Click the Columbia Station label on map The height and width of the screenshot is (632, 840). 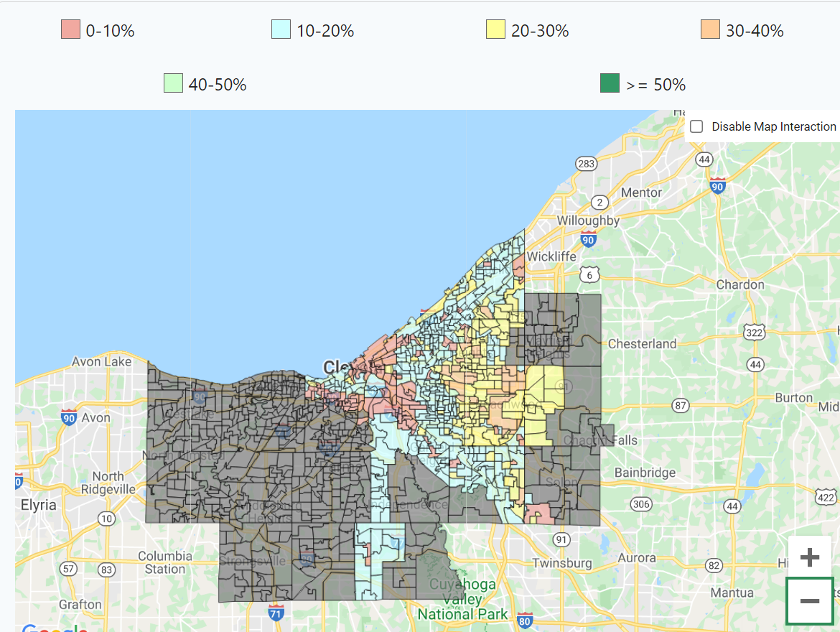(165, 563)
